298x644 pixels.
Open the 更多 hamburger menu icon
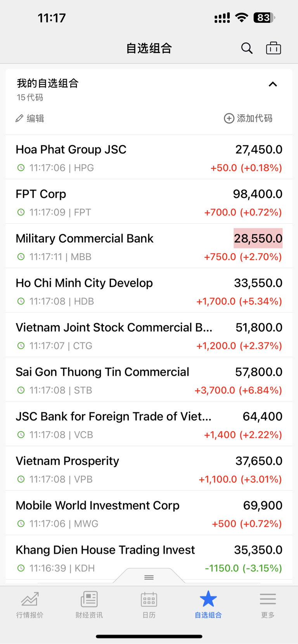[268, 599]
